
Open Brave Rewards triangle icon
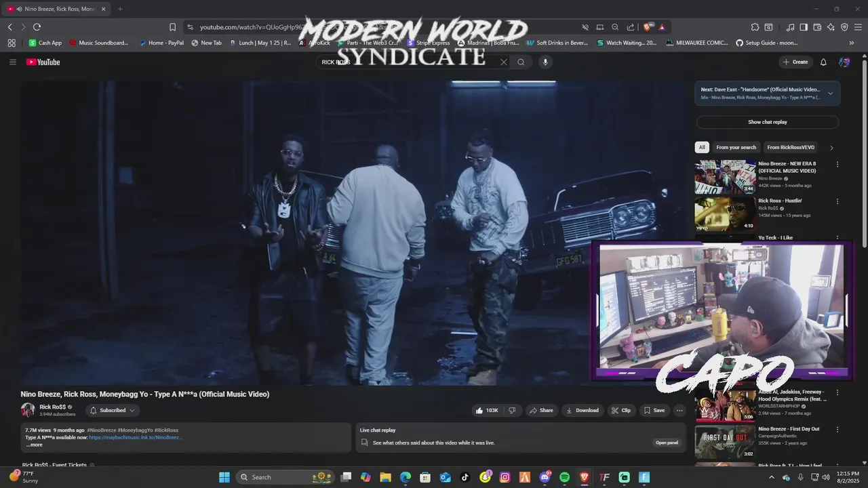662,27
